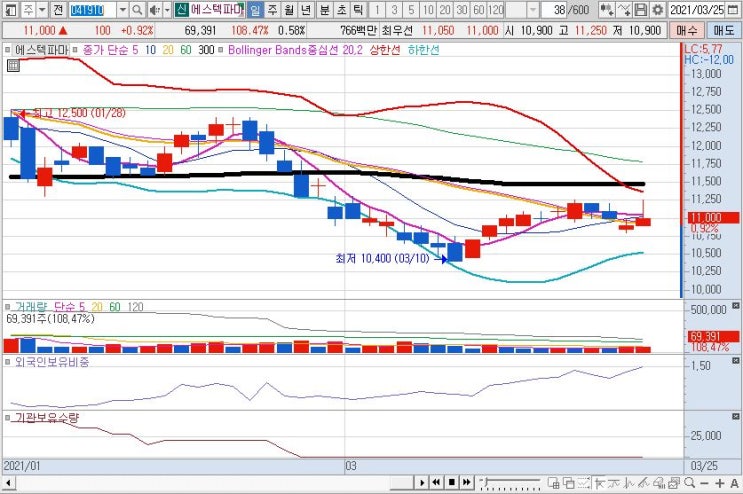743x494 pixels.
Task: Open the calendar date picker icon
Action: coord(732,9)
